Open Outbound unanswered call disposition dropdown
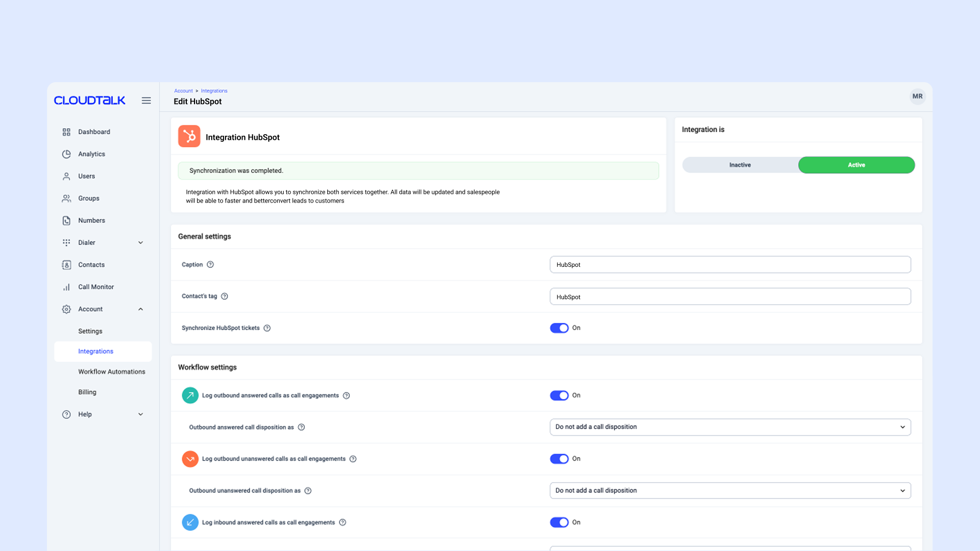Screen dimensions: 980x551 tap(730, 491)
